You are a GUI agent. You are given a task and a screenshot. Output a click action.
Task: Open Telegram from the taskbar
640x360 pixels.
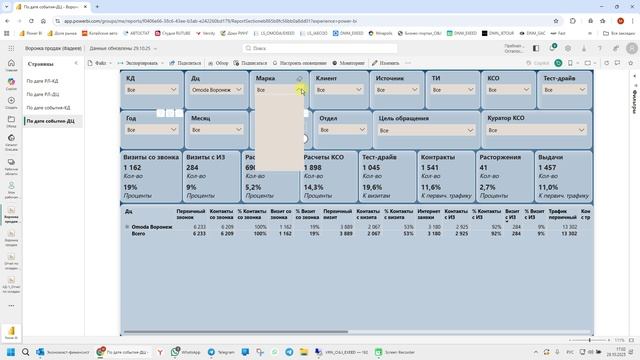pyautogui.click(x=221, y=352)
